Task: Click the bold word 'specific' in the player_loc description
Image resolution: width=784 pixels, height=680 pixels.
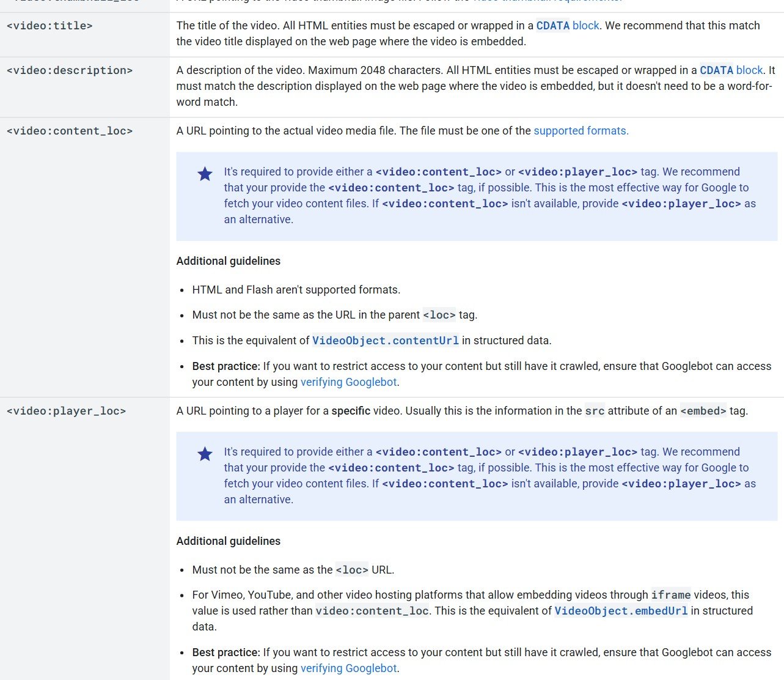Action: 351,411
